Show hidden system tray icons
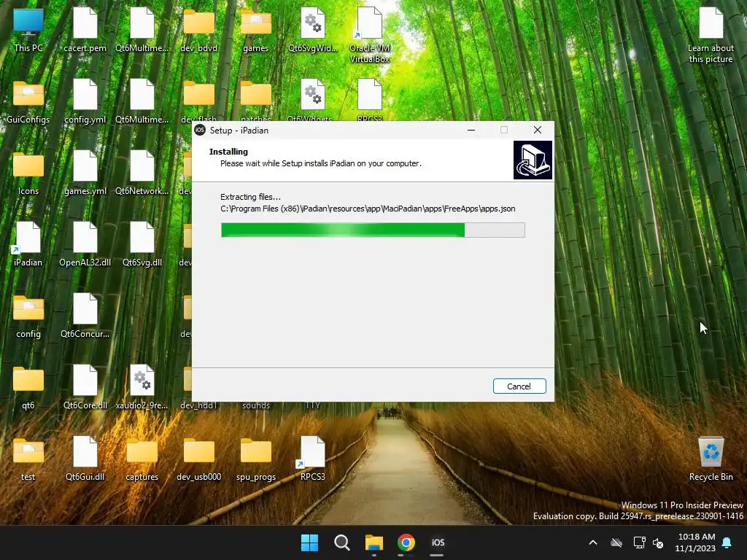 pos(593,542)
